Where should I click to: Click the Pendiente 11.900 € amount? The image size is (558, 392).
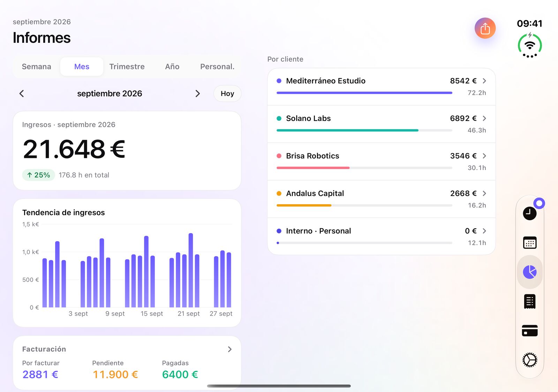115,374
